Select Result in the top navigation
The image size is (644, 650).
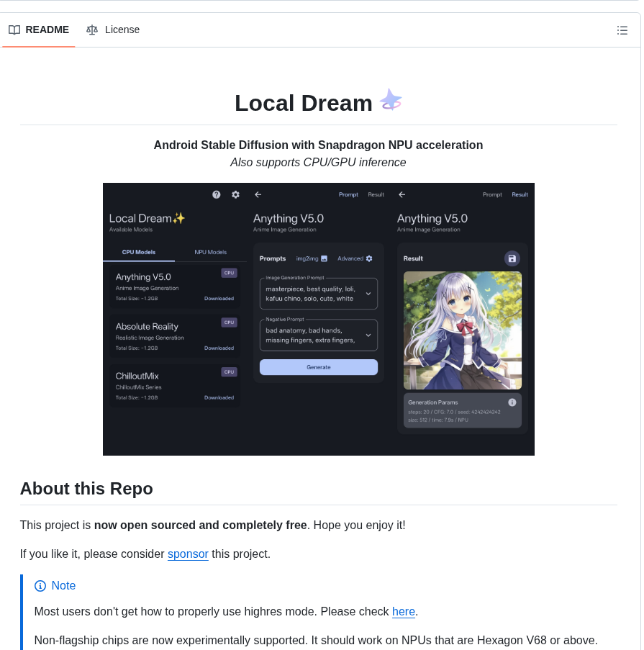click(376, 194)
